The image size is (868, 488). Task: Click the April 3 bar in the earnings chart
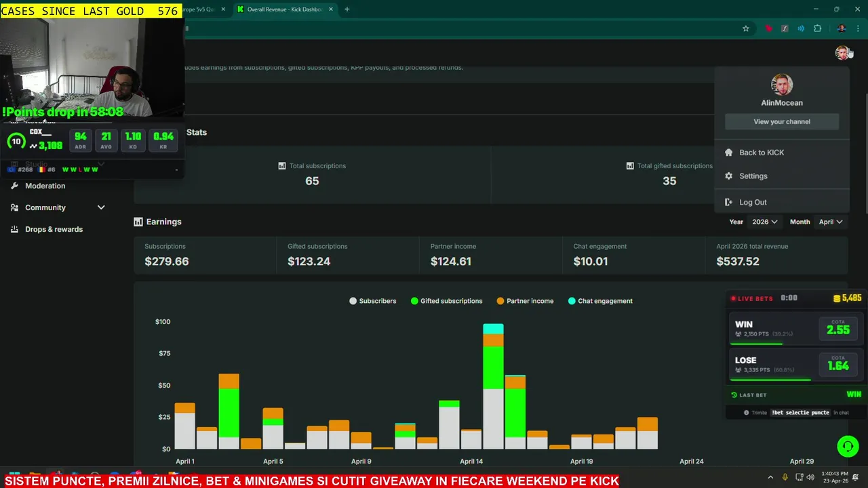point(229,411)
